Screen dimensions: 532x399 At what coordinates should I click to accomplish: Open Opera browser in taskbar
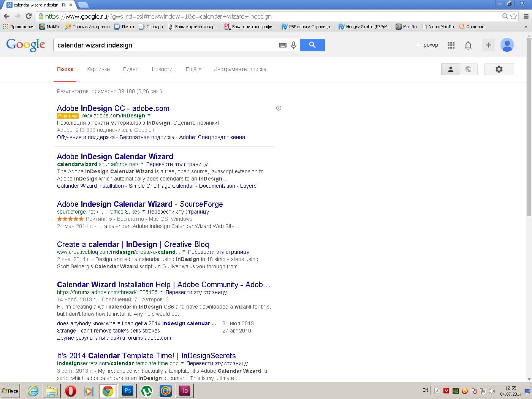tap(71, 391)
